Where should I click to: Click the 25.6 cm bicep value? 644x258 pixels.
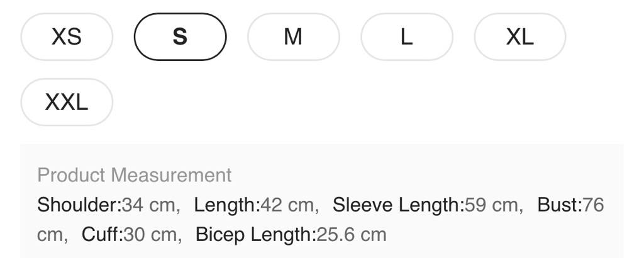350,235
